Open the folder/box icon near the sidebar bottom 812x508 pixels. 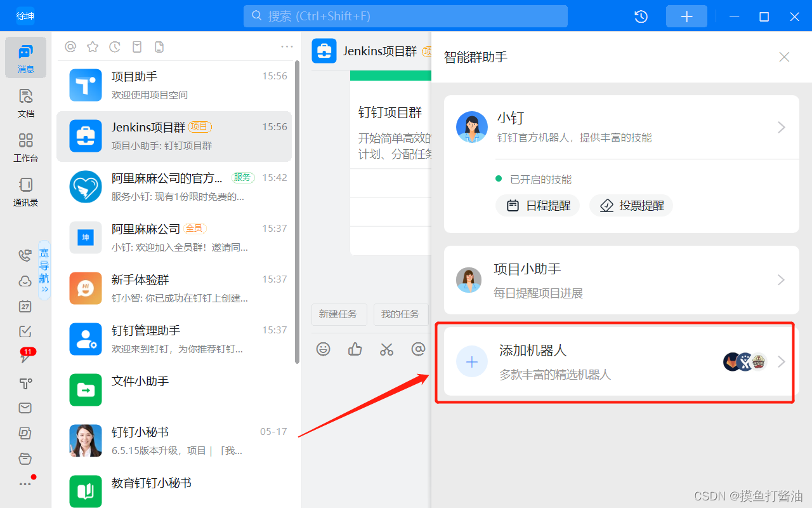[25, 458]
